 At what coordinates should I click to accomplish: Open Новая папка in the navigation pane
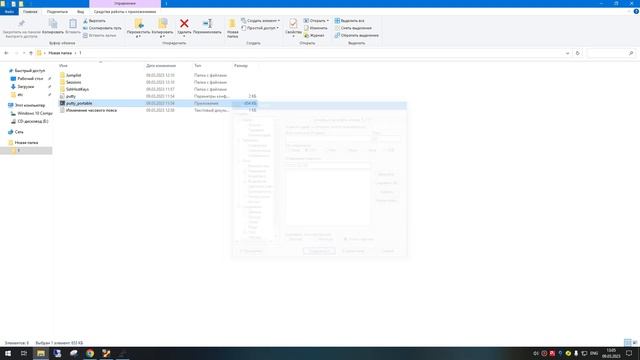[x=26, y=143]
